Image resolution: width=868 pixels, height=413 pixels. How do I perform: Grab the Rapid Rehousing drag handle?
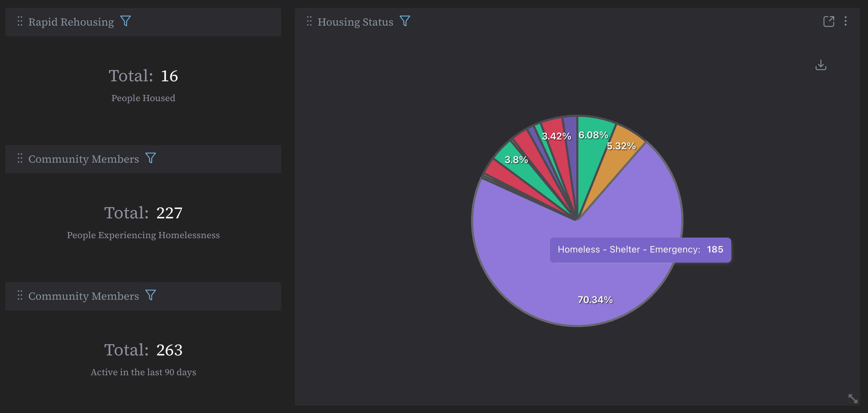pos(20,21)
